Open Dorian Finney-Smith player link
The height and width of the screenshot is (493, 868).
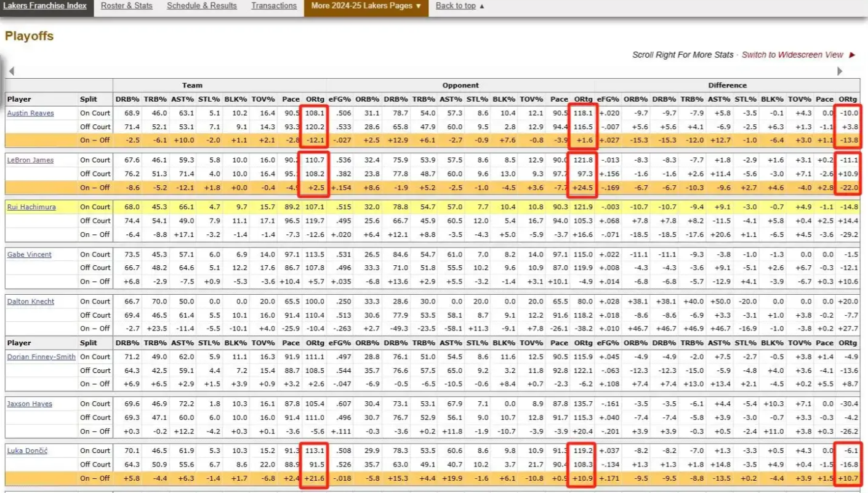(41, 357)
